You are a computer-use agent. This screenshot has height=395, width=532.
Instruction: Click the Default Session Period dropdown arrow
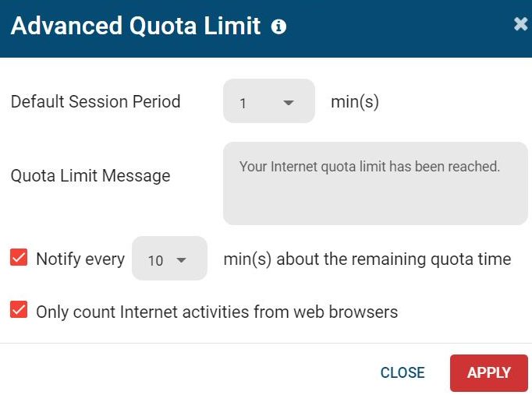click(289, 102)
